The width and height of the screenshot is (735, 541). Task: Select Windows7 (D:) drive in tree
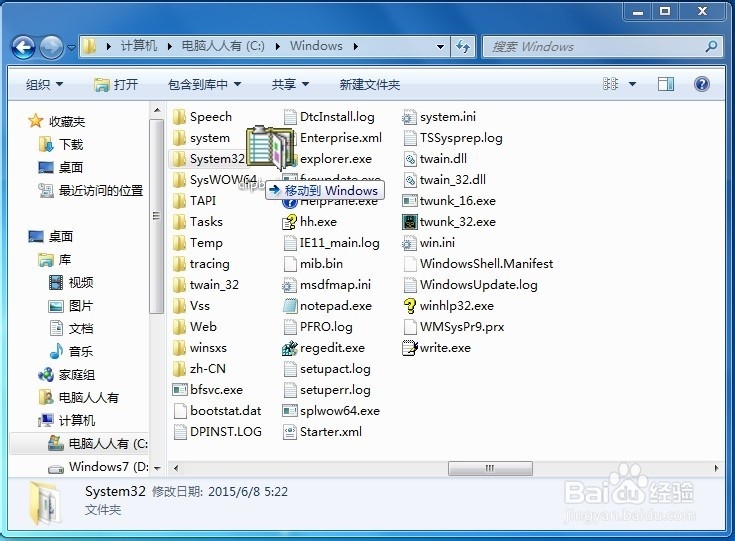99,466
